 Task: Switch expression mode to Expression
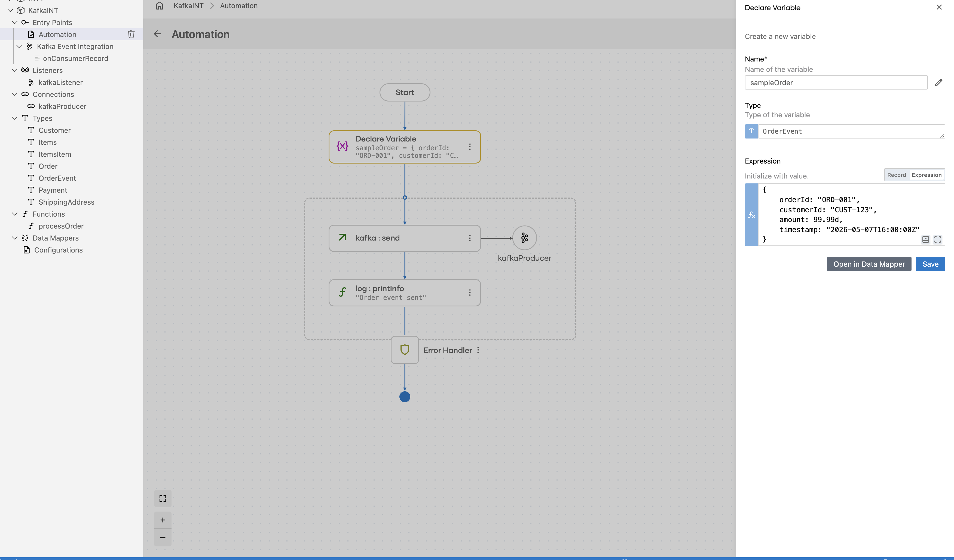[x=926, y=175]
